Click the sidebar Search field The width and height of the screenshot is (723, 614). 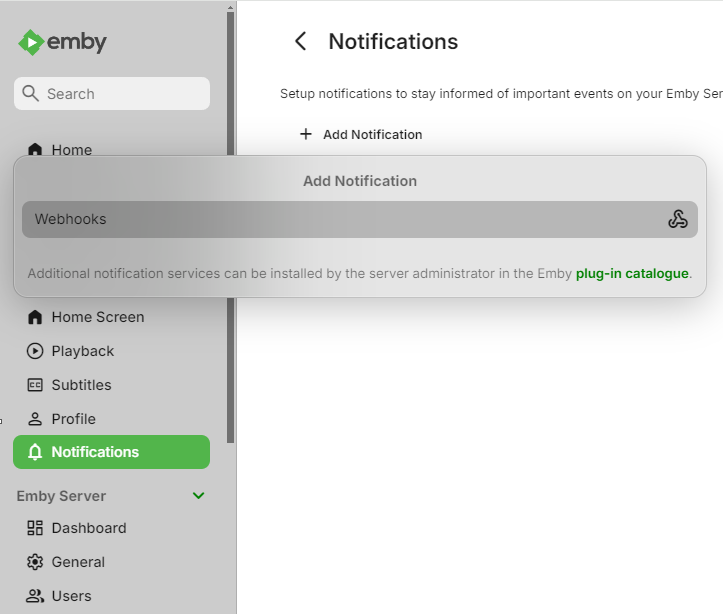click(112, 94)
